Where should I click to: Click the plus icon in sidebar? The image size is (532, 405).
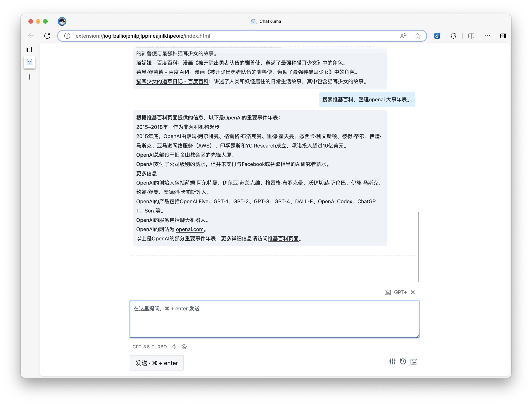tap(30, 77)
